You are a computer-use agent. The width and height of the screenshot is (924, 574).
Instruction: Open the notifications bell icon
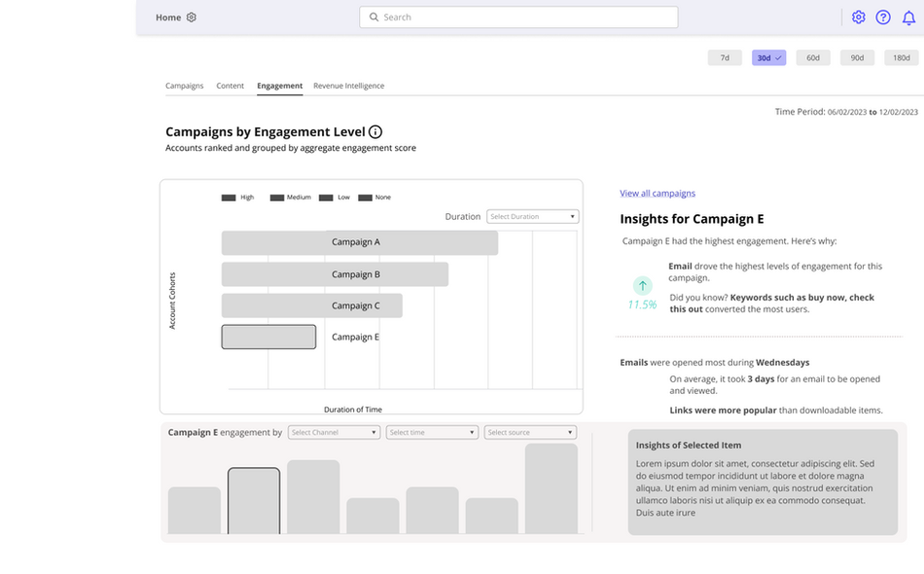tap(908, 18)
